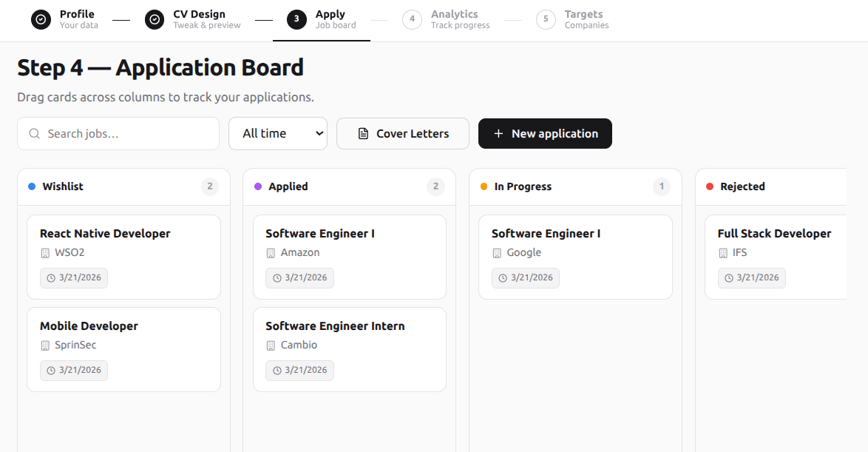Click the checkmark badge on the Profile step

41,19
